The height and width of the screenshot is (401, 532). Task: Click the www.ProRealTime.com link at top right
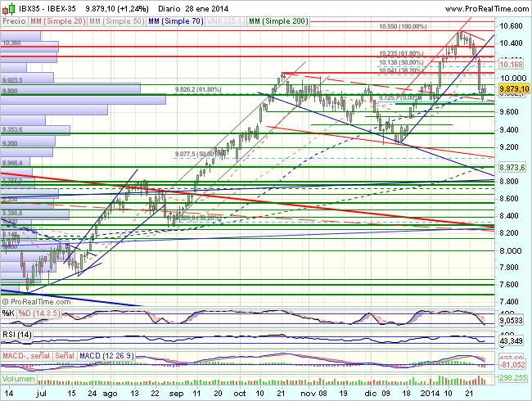(486, 9)
